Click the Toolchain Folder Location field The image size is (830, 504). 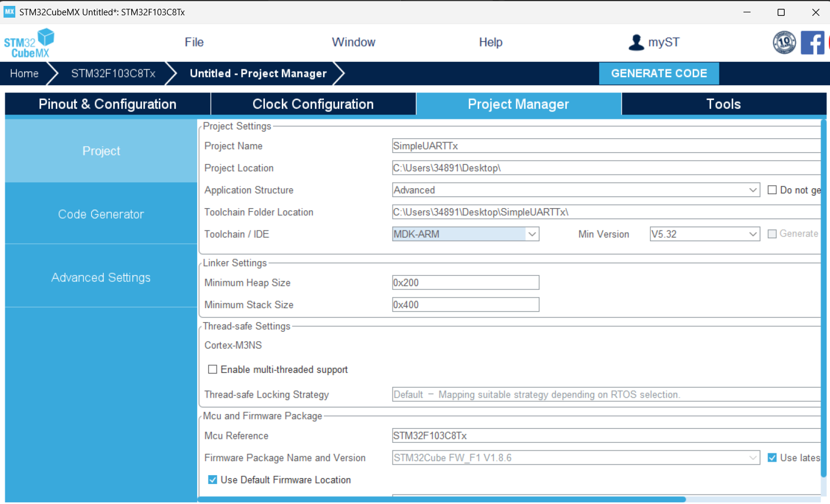[x=606, y=212]
